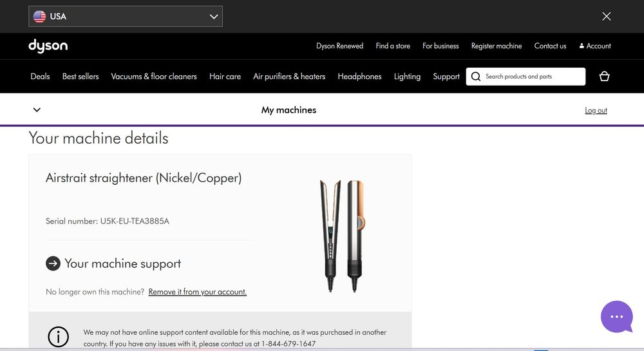
Task: Open the Hair care menu
Action: (225, 76)
